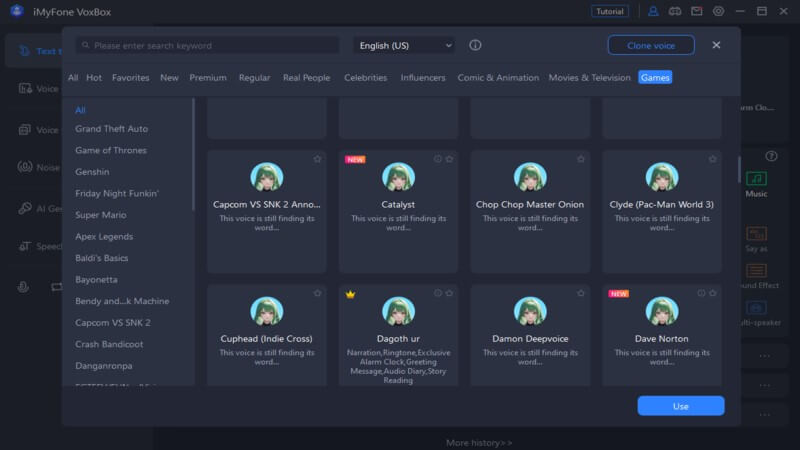The height and width of the screenshot is (450, 800).
Task: Switch to the Regular tab
Action: tap(255, 78)
